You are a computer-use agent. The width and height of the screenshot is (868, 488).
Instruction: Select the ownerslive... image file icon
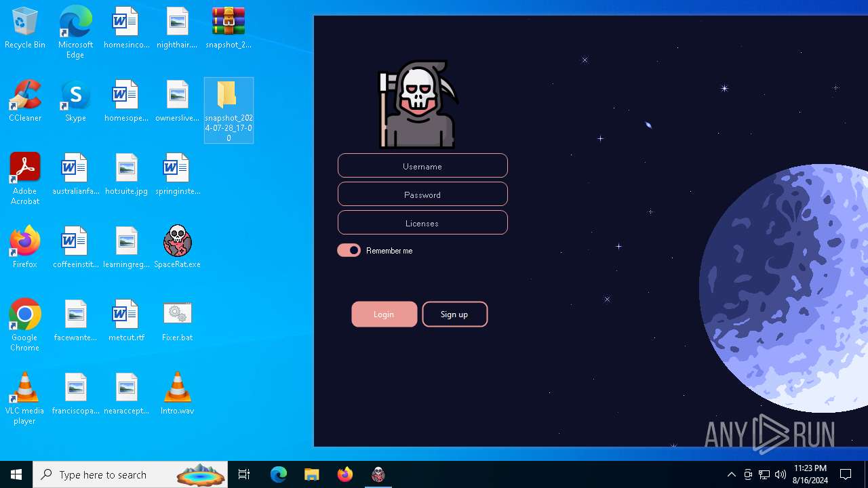click(x=177, y=102)
